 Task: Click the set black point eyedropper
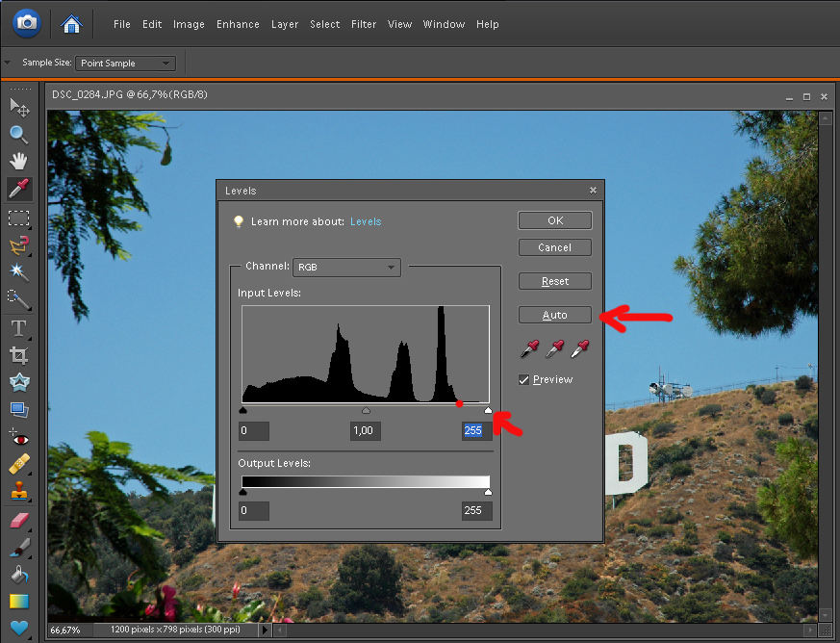pyautogui.click(x=530, y=348)
